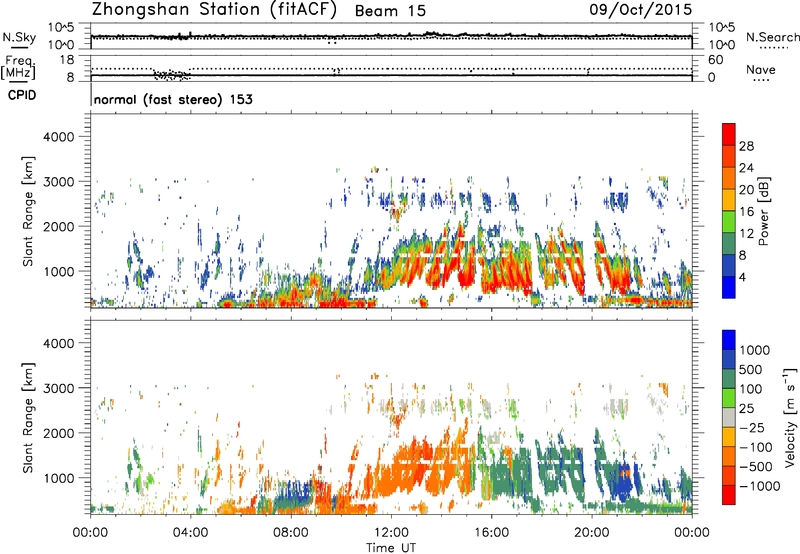Select the 'Freq. [MHz]' axis label
The height and width of the screenshot is (554, 800).
click(x=19, y=68)
